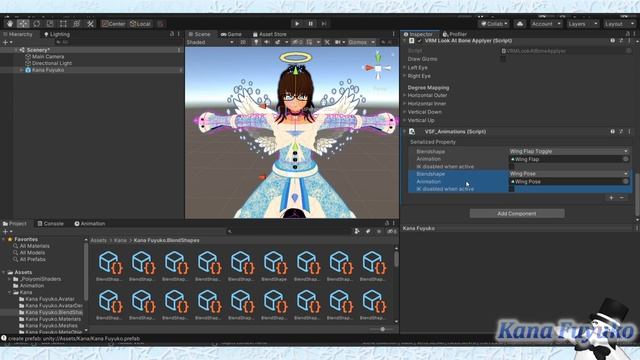Select the Move tool in toolbar
The width and height of the screenshot is (640, 360).
click(x=23, y=24)
